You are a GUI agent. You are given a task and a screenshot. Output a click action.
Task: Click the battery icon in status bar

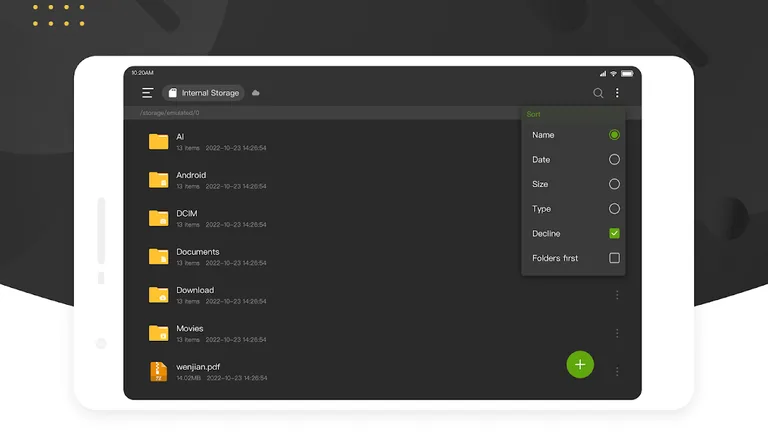(627, 73)
